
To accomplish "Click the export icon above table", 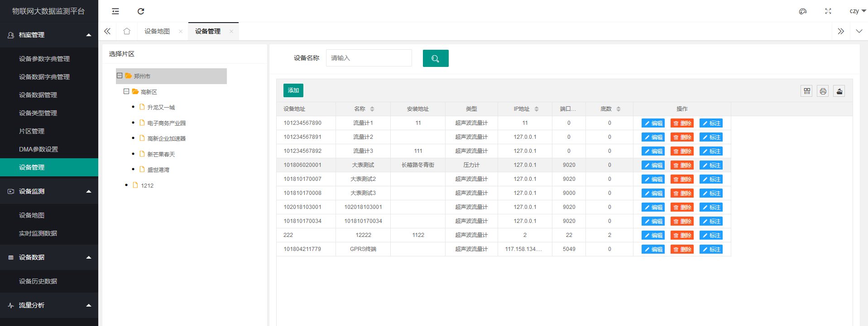I will pos(839,91).
